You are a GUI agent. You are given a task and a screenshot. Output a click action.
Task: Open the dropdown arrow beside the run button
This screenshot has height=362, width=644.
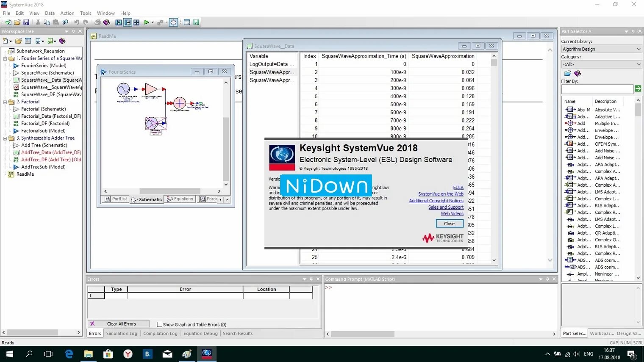tap(153, 22)
